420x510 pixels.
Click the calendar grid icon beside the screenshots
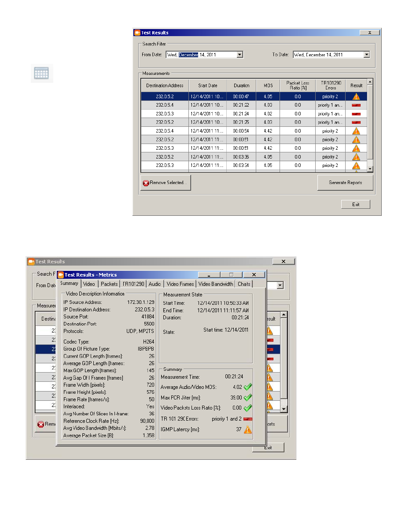pyautogui.click(x=42, y=74)
